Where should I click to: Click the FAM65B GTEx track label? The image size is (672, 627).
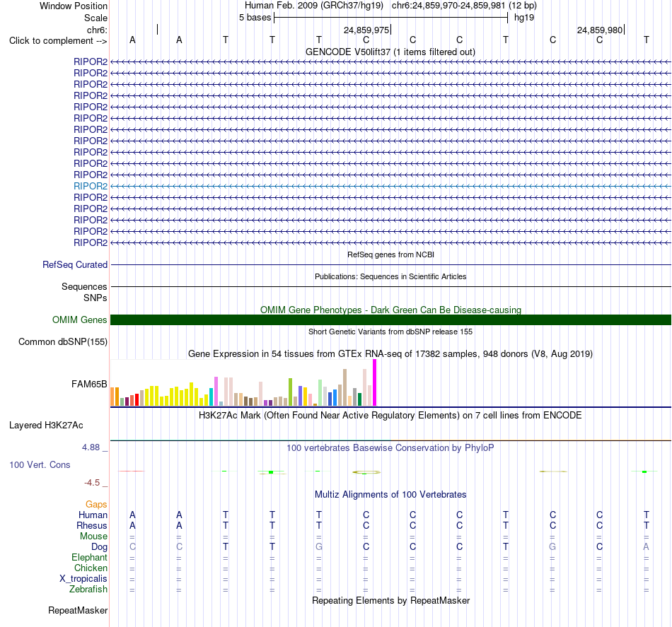[89, 384]
